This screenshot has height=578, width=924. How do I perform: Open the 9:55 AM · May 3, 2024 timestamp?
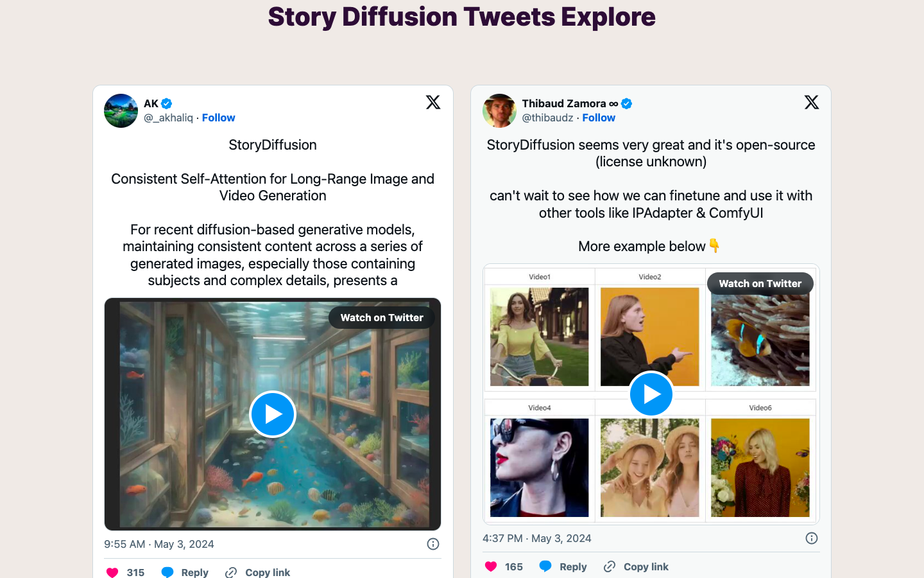coord(159,544)
